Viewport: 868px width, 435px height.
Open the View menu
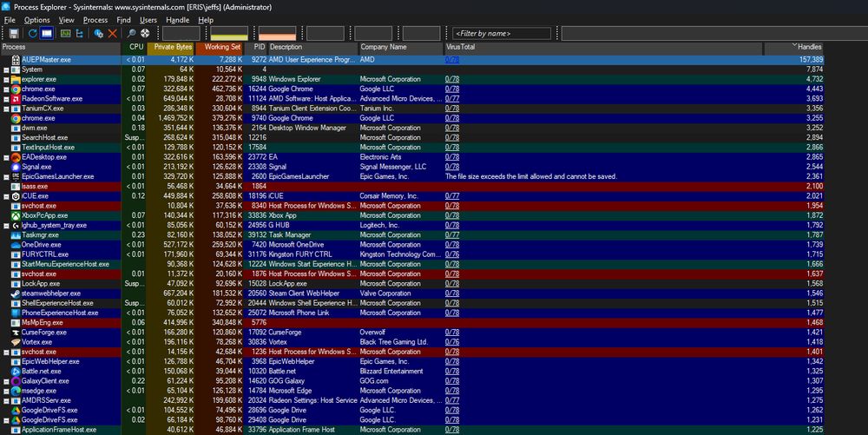pos(67,20)
